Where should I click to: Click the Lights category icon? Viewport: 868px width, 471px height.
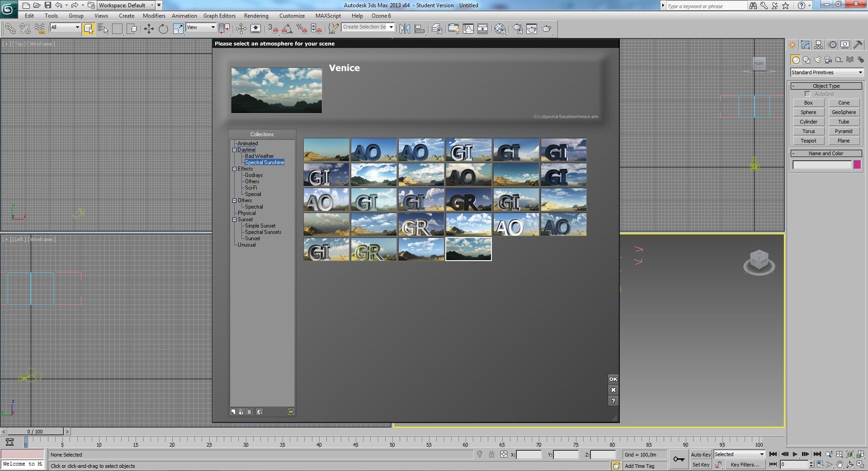click(817, 60)
